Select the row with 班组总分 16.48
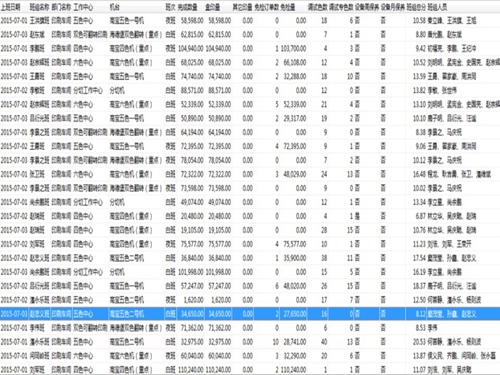The image size is (500, 375). [x=250, y=174]
